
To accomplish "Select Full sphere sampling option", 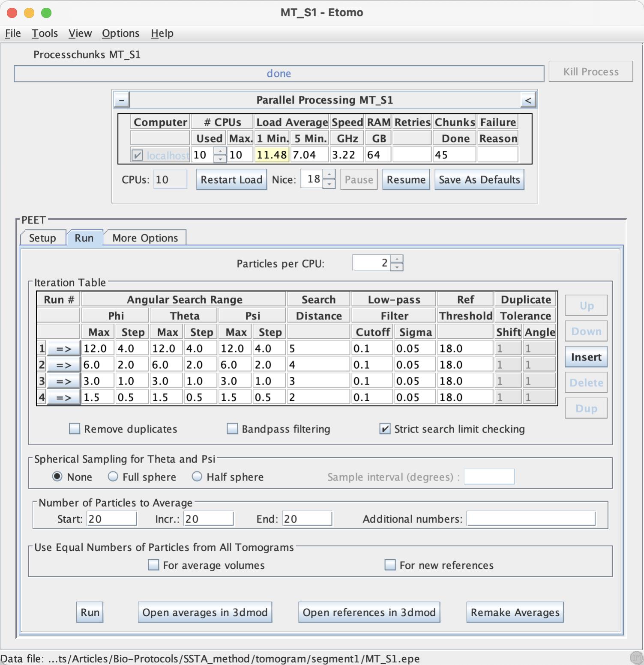I will [113, 477].
